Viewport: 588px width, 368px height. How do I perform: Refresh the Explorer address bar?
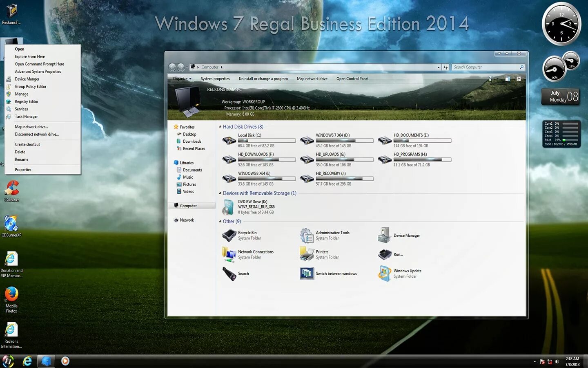coord(446,67)
